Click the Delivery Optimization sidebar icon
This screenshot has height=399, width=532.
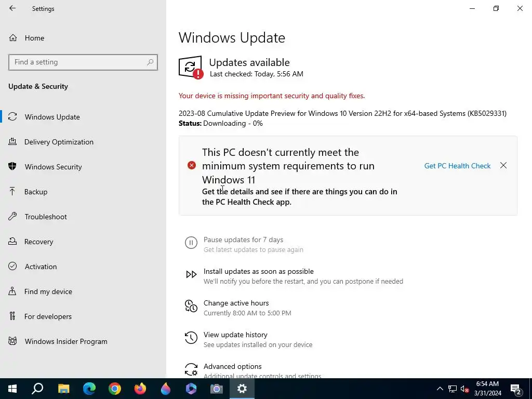tap(12, 141)
